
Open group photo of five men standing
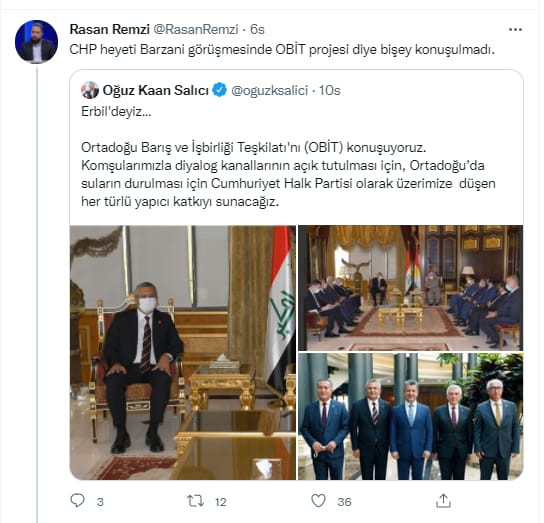410,416
